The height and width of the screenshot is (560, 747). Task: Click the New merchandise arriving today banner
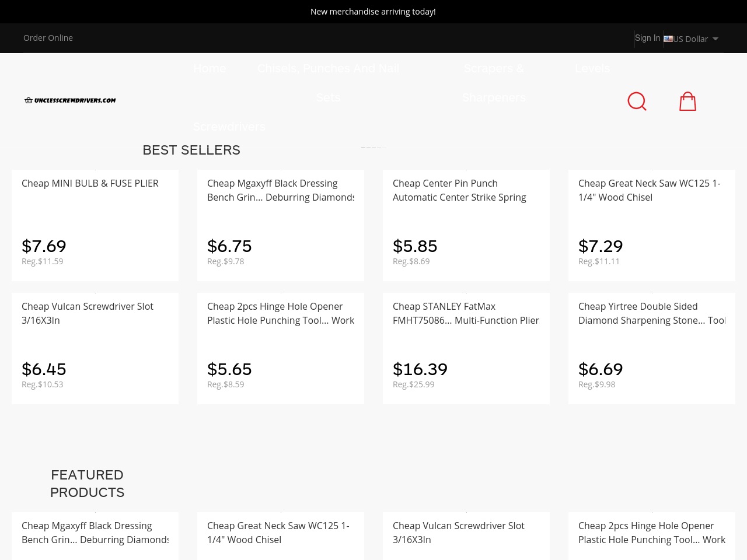pyautogui.click(x=373, y=12)
